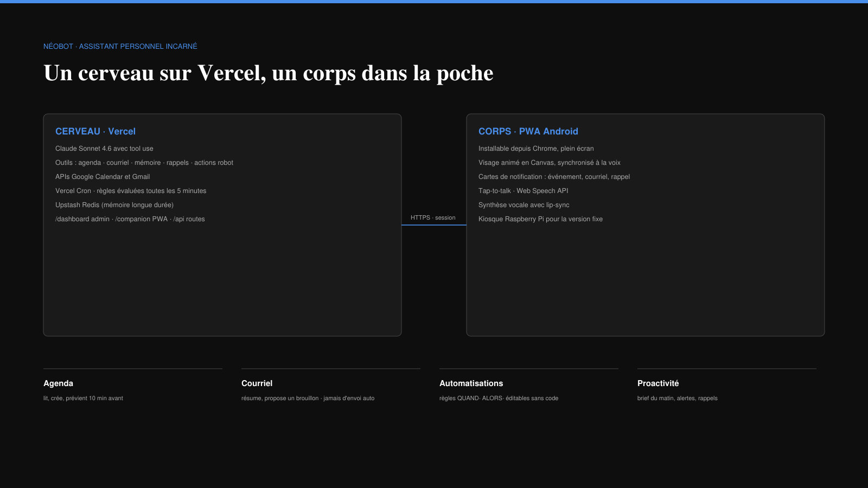
Task: Click the '/dashboard admin · /companion PWA · /api routes' line
Action: pyautogui.click(x=130, y=219)
